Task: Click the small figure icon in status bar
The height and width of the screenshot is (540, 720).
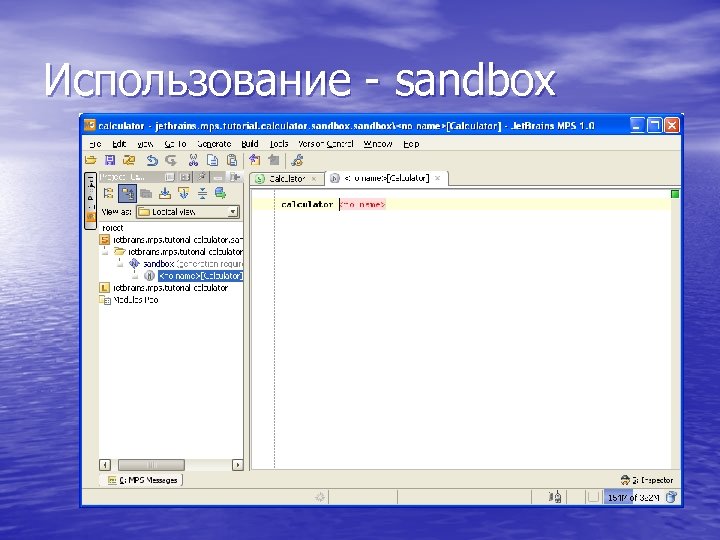Action: click(x=555, y=497)
